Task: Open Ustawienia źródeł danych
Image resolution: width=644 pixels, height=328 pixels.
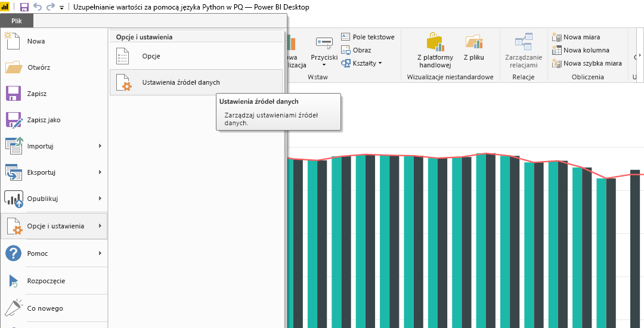Action: click(x=196, y=82)
